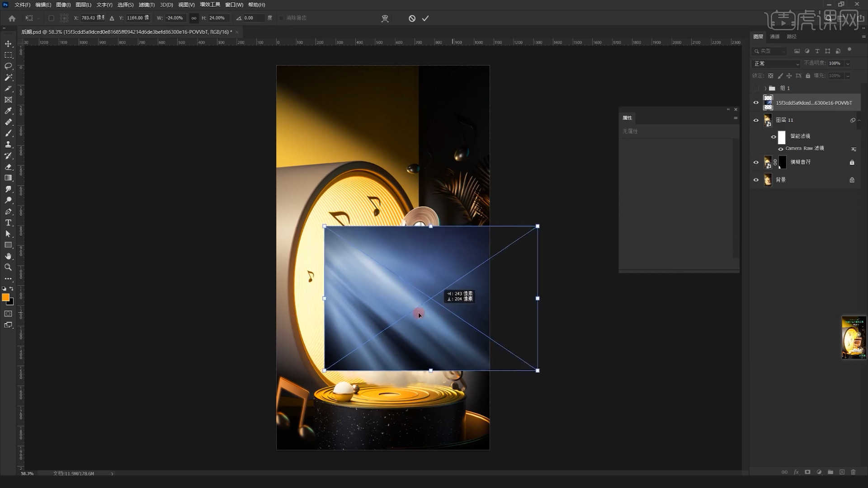Viewport: 868px width, 488px height.
Task: Select the Lasso tool
Action: click(x=8, y=66)
